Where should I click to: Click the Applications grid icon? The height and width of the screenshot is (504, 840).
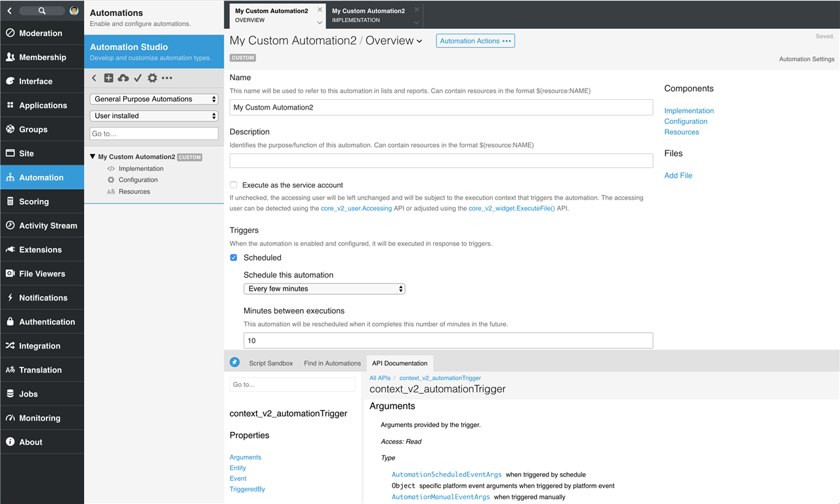(x=10, y=105)
